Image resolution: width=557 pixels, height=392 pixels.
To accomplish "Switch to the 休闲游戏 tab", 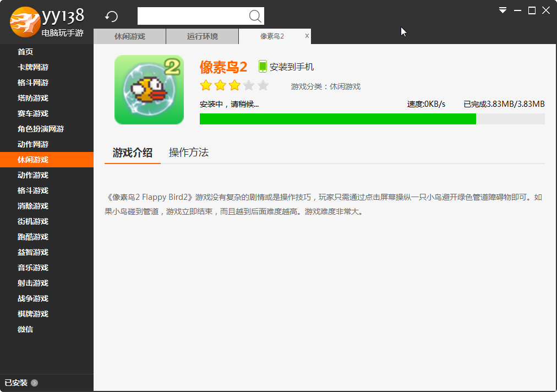I will (130, 36).
